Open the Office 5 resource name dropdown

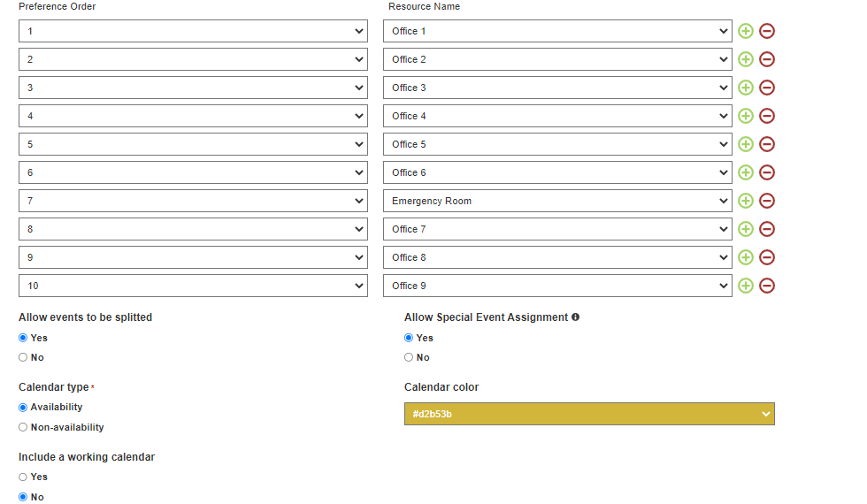pyautogui.click(x=557, y=144)
